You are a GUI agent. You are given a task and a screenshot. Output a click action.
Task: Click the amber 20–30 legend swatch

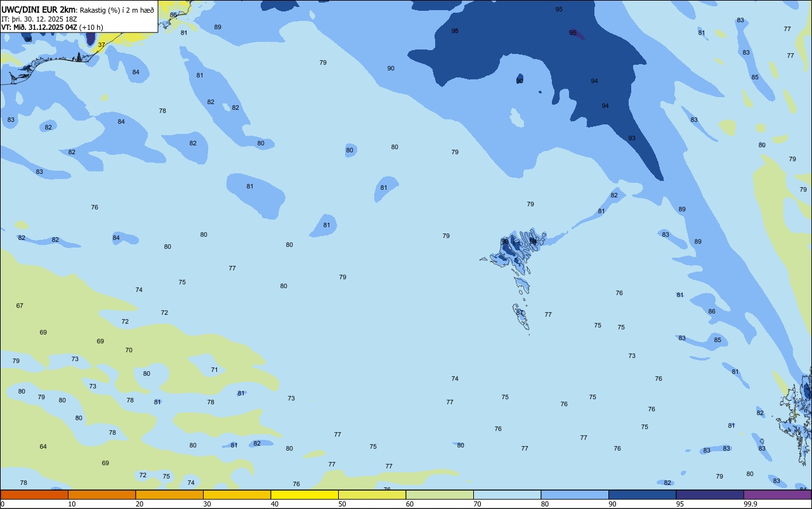[x=169, y=494]
